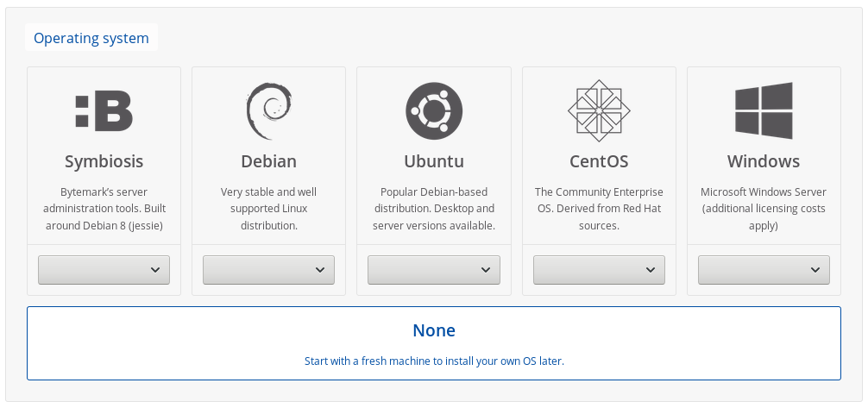This screenshot has height=408, width=868.
Task: Click the Windows flag logo
Action: click(764, 110)
